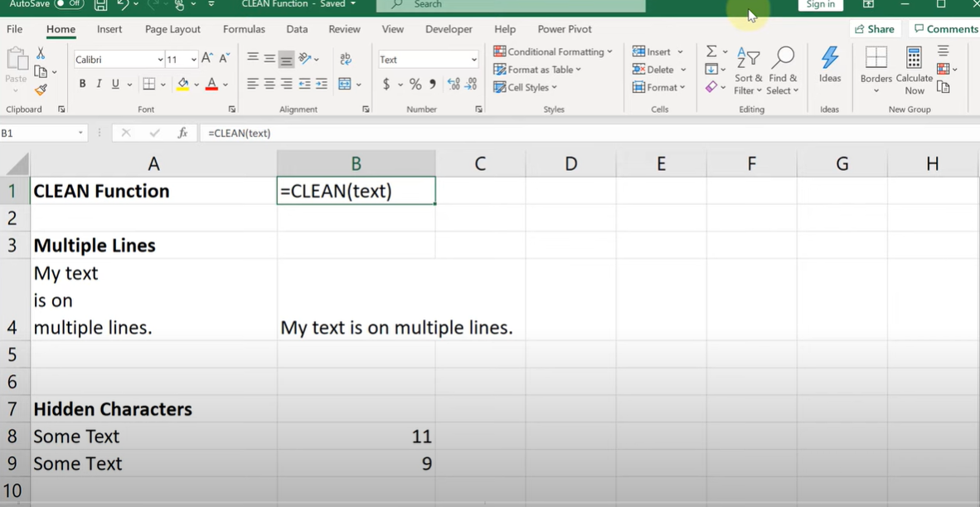Toggle Middle Align
Viewport: 980px width, 507px height.
(269, 58)
